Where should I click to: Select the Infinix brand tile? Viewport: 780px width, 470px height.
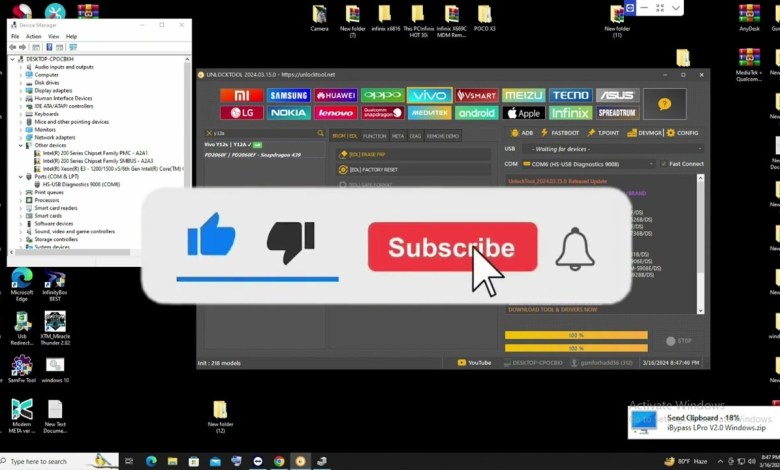[570, 113]
